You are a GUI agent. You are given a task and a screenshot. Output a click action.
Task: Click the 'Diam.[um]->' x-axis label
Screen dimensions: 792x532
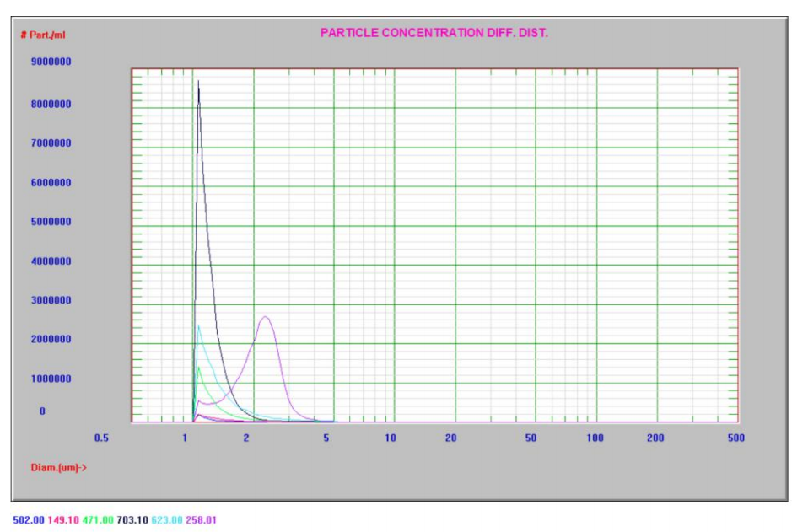(x=58, y=467)
